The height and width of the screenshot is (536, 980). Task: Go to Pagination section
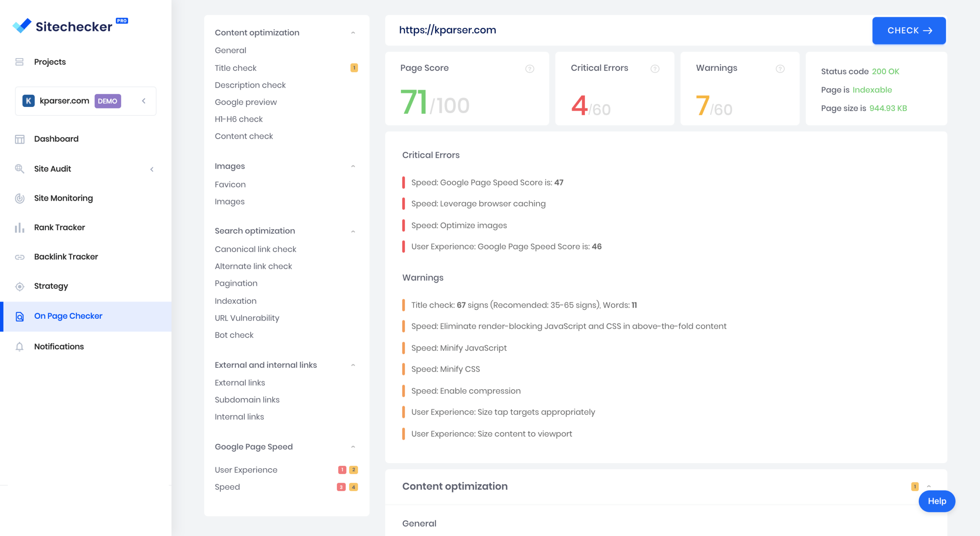[236, 284]
